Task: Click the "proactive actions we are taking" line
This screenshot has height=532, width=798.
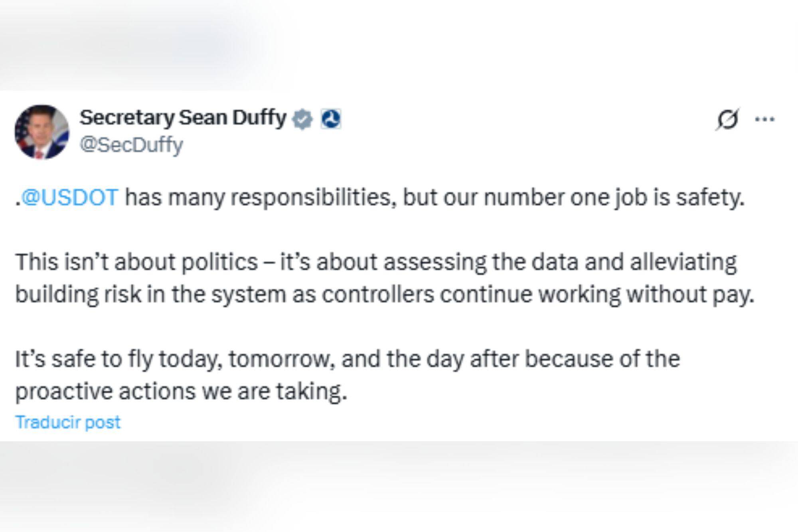Action: coord(181,391)
